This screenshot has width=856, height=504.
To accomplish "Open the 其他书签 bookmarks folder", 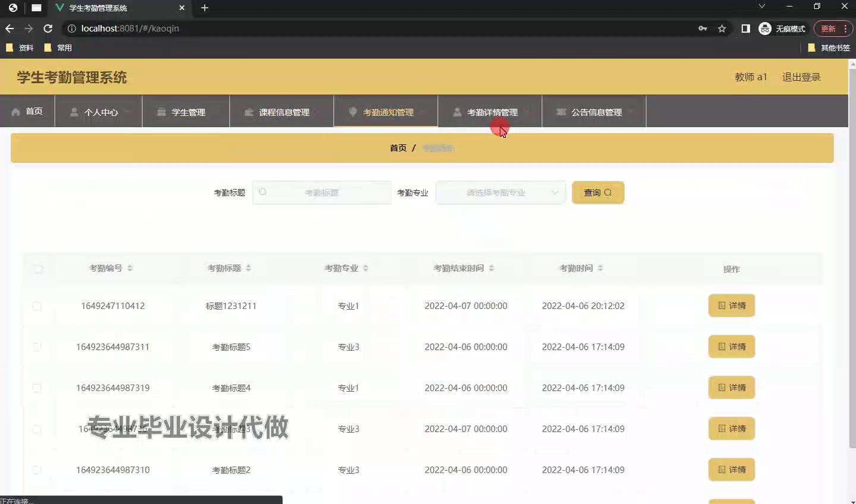I will [829, 48].
